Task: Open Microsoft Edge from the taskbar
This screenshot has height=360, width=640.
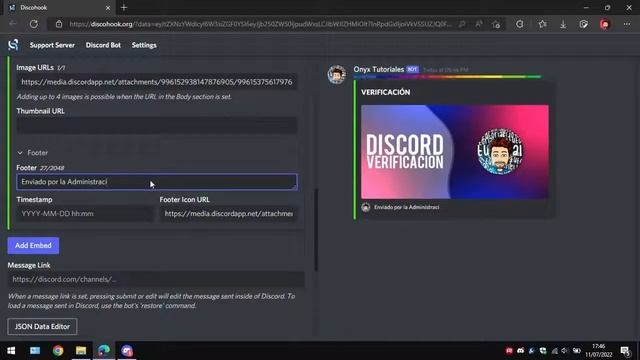Action: click(104, 351)
